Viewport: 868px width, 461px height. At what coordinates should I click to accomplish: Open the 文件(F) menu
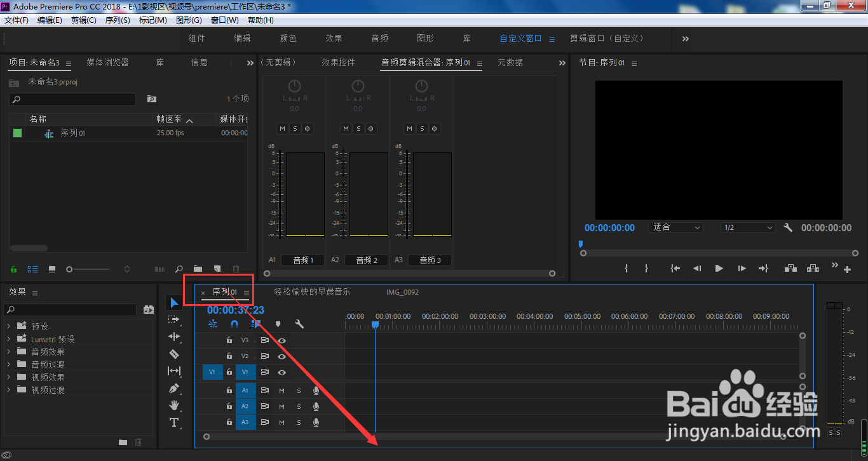pyautogui.click(x=17, y=20)
